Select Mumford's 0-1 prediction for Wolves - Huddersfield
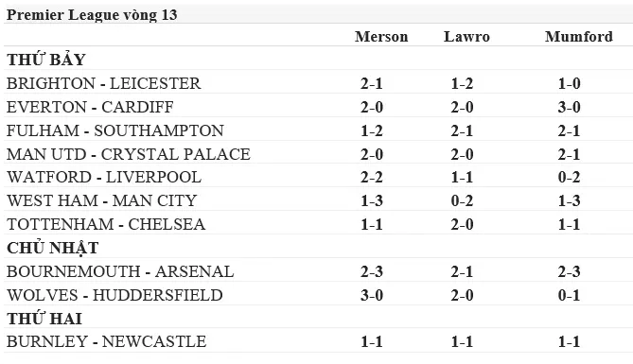 (x=569, y=295)
